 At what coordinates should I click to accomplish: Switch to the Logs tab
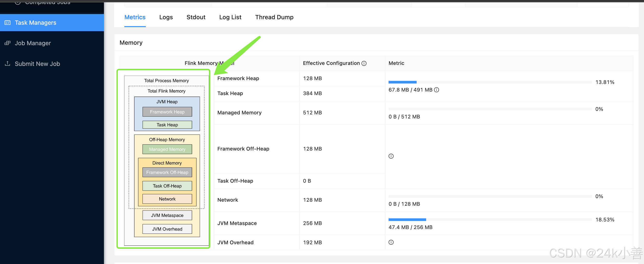coord(166,17)
